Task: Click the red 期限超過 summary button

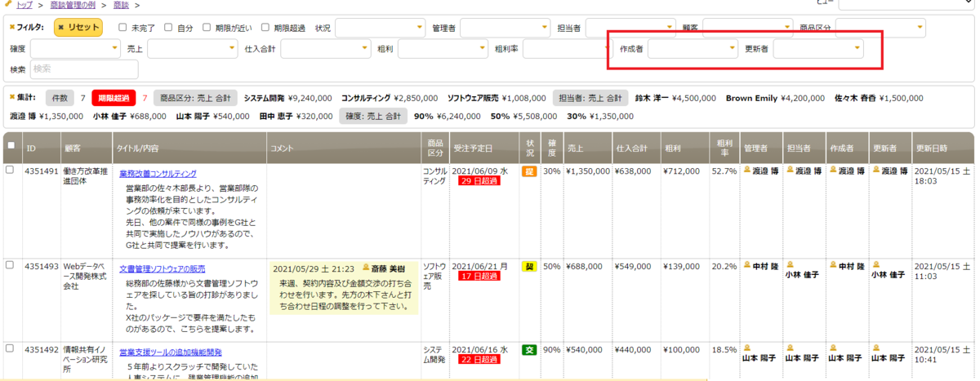Action: [114, 98]
